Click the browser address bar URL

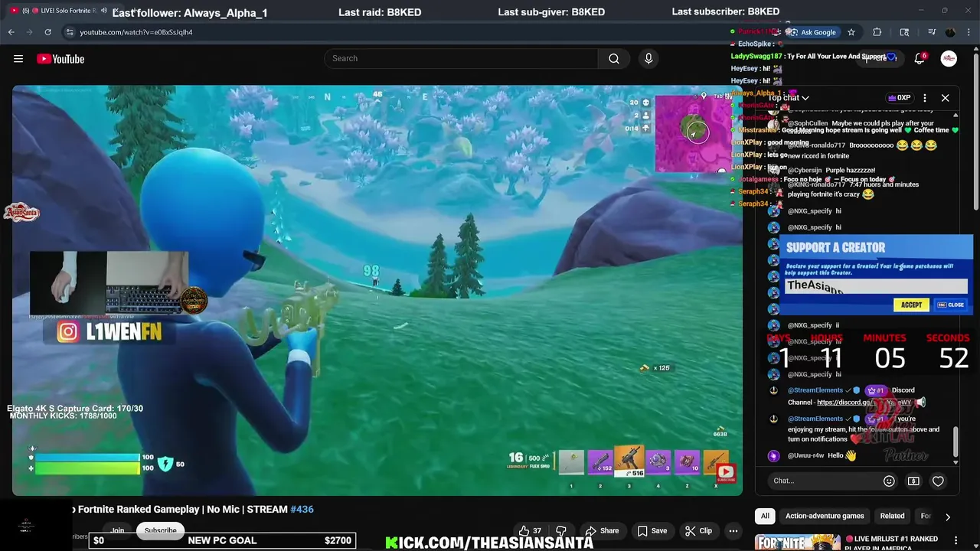pyautogui.click(x=136, y=32)
